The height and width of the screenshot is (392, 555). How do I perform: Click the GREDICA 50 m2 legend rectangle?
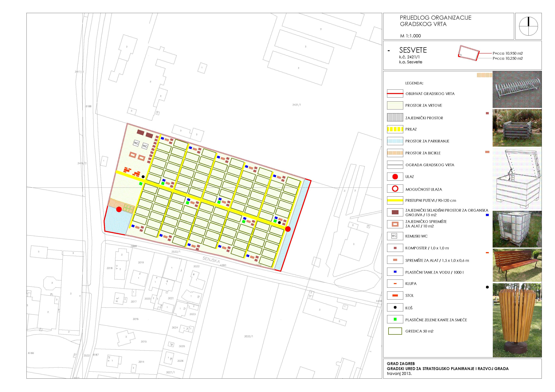click(395, 331)
